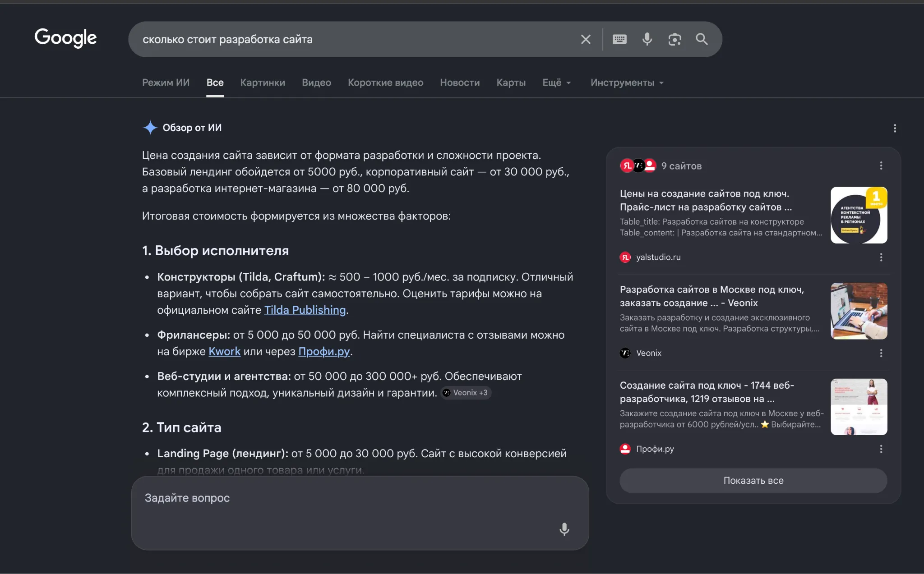Click the 'Обзор от ИИ' heading text

[x=192, y=128]
